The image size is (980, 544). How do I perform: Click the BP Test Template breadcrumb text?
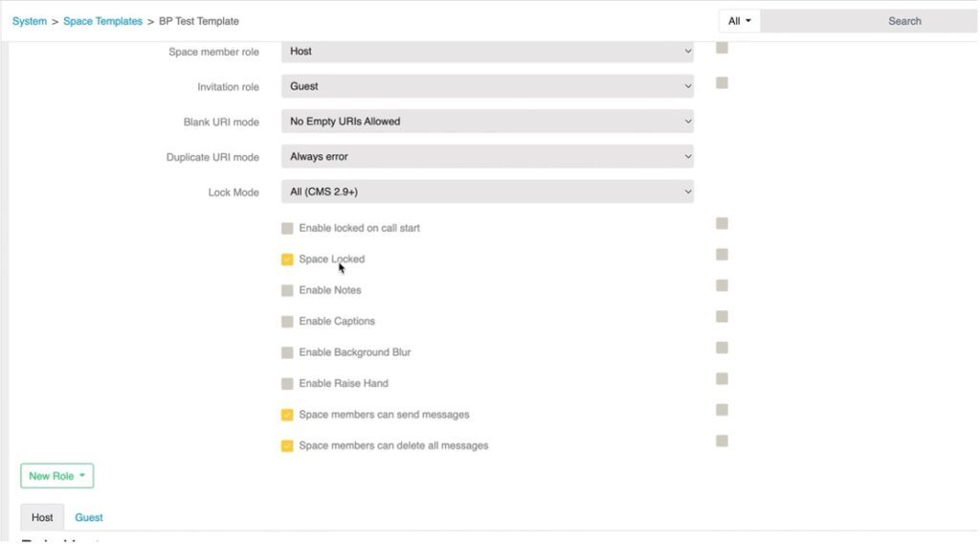[199, 21]
